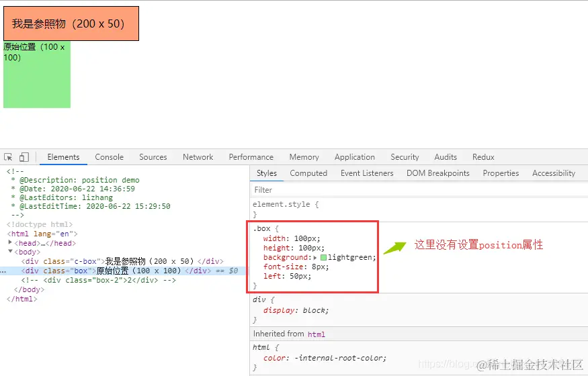Switch to the Elements tab

point(63,157)
